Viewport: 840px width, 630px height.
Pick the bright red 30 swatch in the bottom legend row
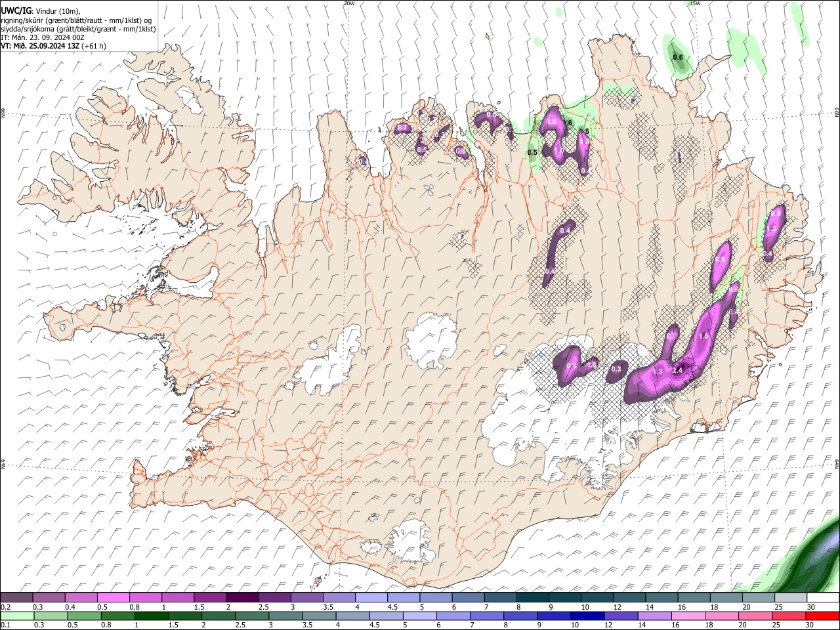[x=822, y=616]
